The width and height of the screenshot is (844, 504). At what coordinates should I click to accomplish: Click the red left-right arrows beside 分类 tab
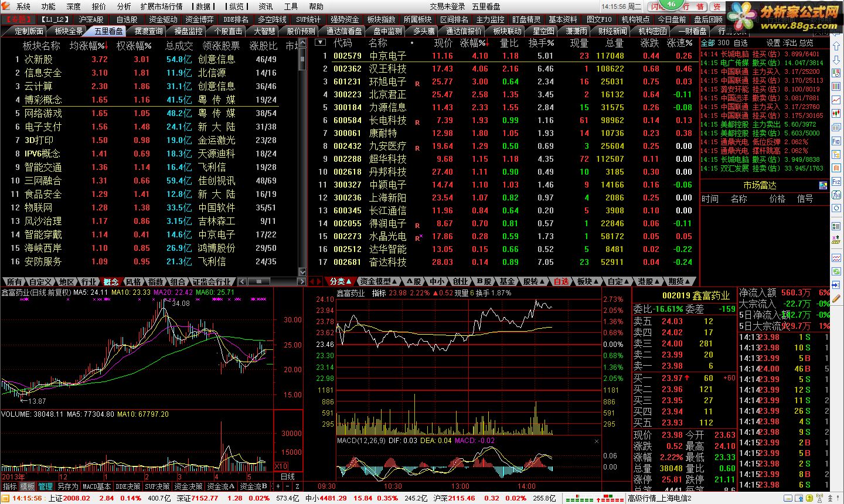tap(315, 281)
